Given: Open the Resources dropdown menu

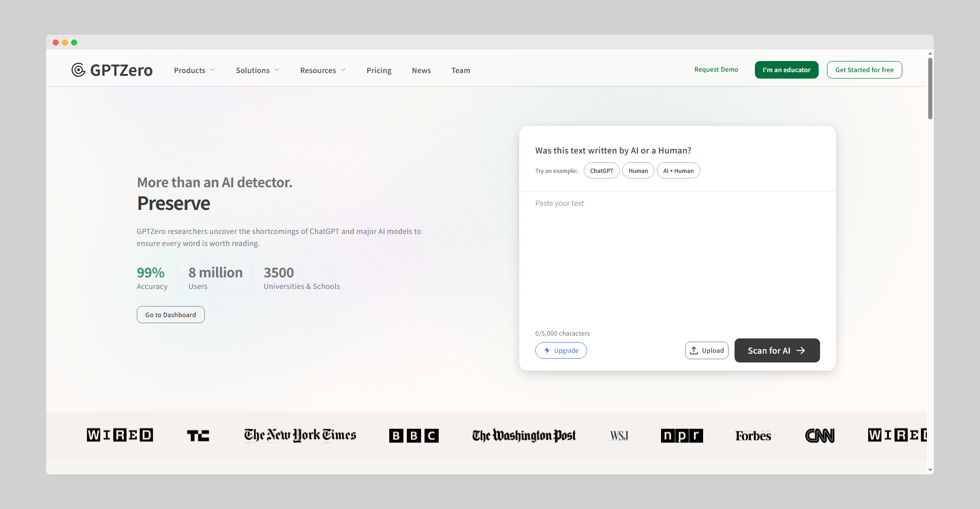Looking at the screenshot, I should pyautogui.click(x=323, y=70).
